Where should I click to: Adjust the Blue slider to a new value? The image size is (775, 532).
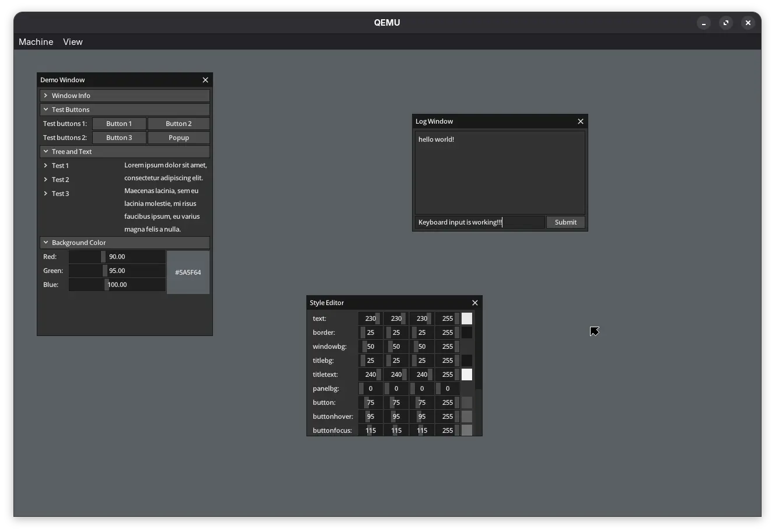pos(117,285)
